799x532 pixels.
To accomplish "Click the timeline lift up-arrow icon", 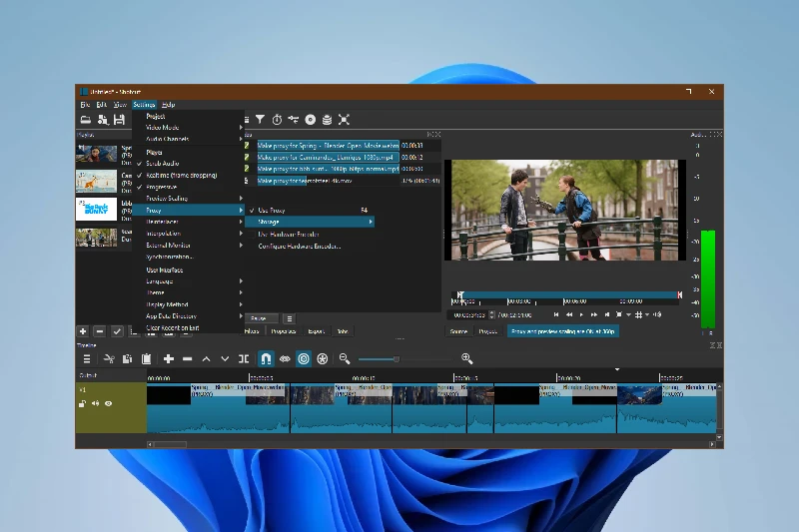I will click(x=206, y=359).
